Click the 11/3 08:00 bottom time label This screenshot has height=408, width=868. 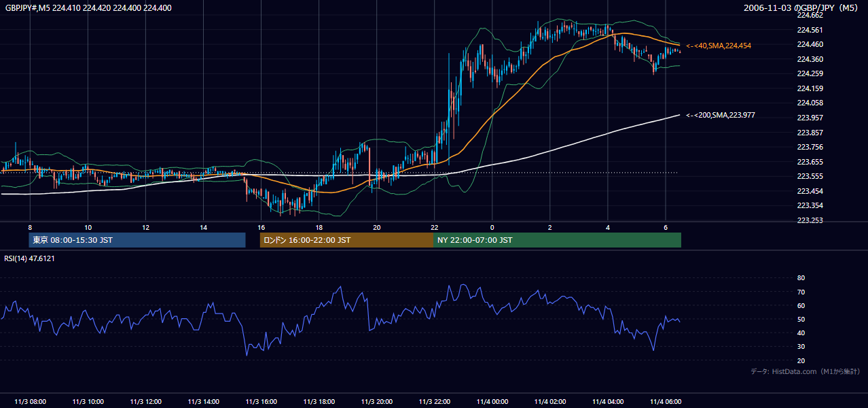click(x=29, y=401)
